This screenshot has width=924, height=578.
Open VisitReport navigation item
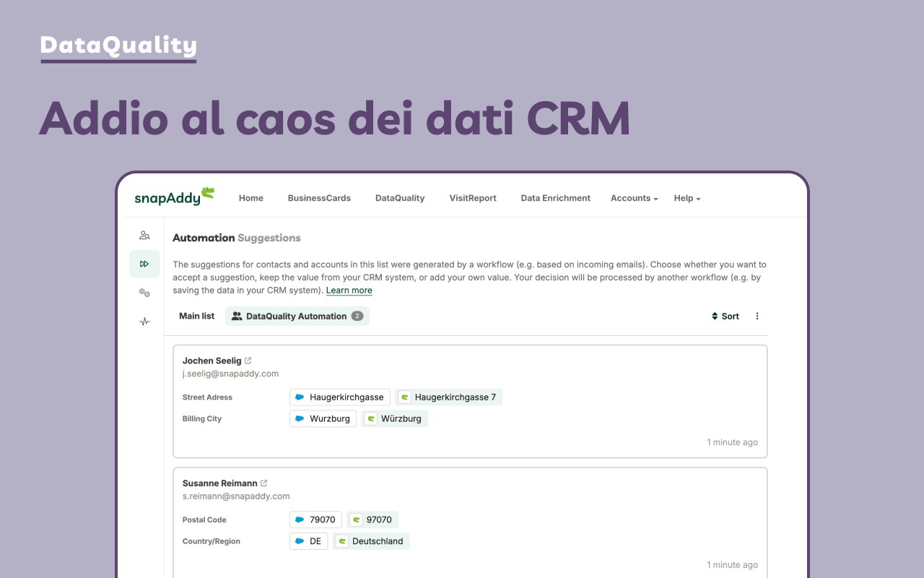[x=473, y=198]
